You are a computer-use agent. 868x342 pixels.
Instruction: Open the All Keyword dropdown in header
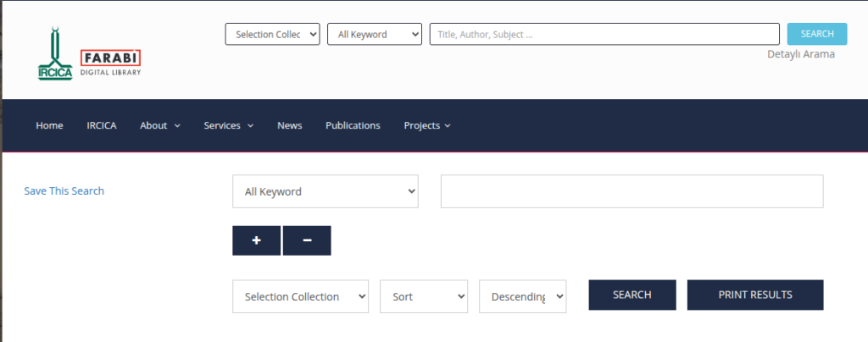(x=374, y=34)
